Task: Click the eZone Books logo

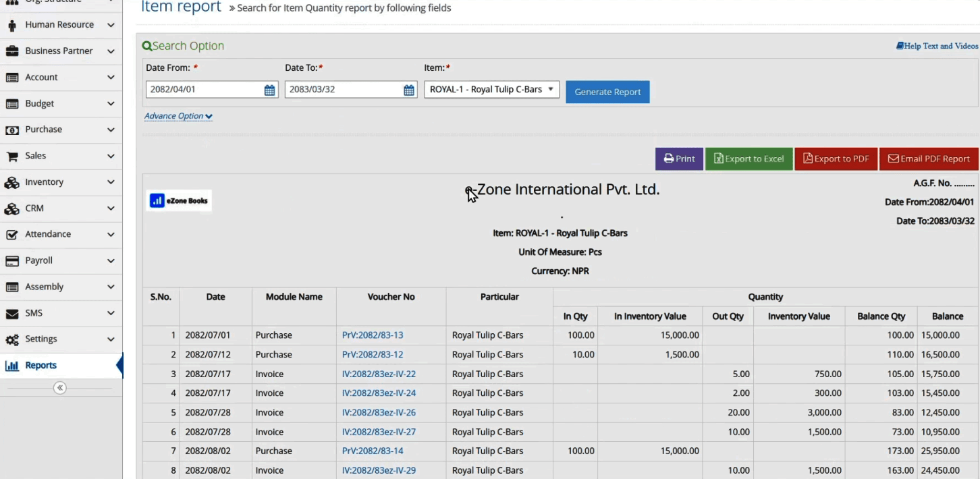Action: [179, 200]
